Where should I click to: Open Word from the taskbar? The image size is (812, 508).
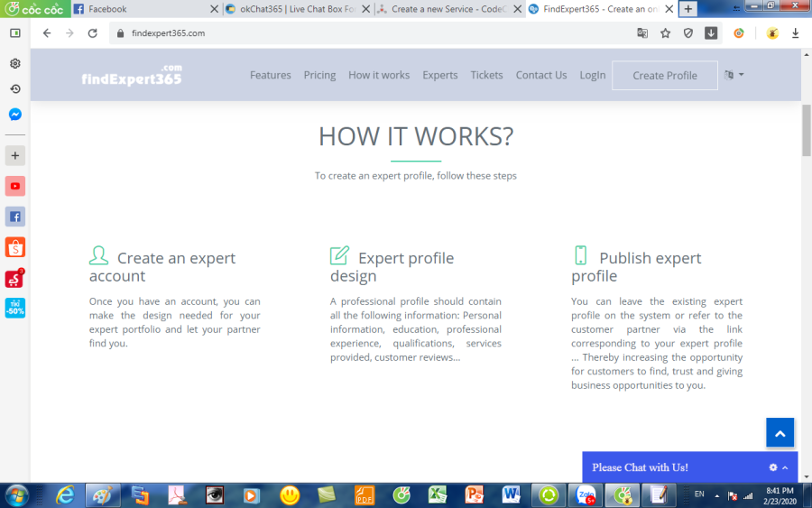pyautogui.click(x=511, y=495)
